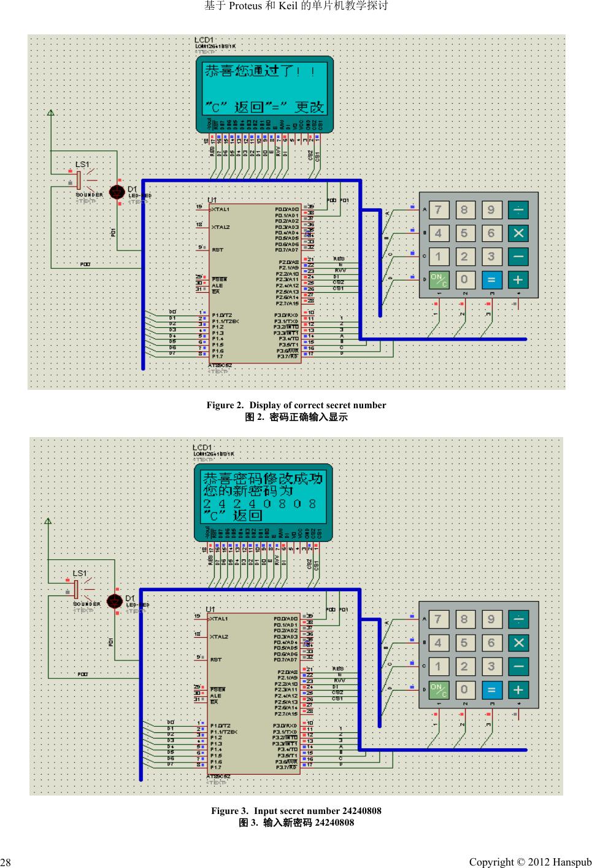Click the minus key on the lower keypad
592x868 pixels.
pyautogui.click(x=518, y=666)
